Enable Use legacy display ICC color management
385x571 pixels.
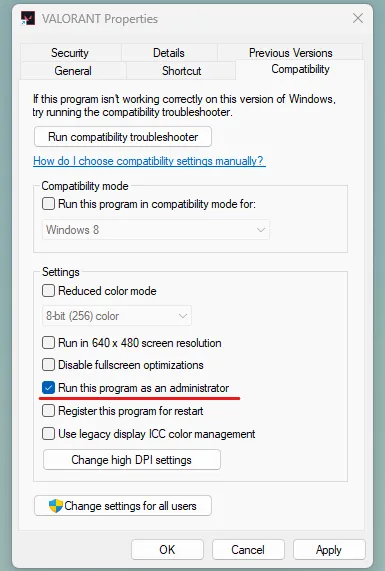48,434
